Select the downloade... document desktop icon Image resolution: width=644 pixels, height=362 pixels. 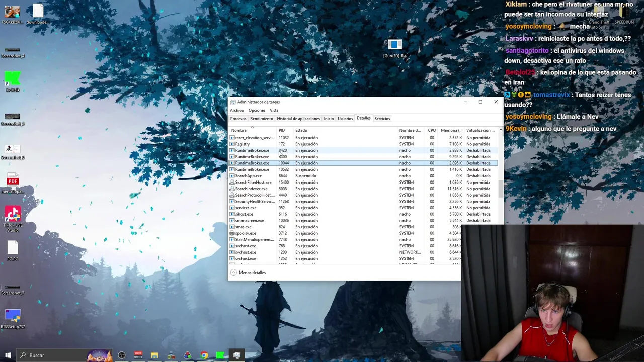38,14
